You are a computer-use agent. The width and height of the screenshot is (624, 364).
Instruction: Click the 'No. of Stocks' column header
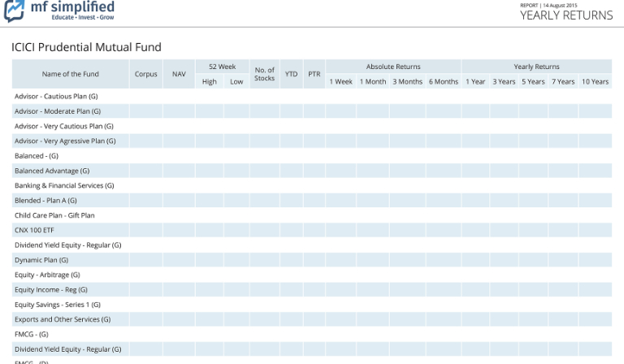point(265,74)
